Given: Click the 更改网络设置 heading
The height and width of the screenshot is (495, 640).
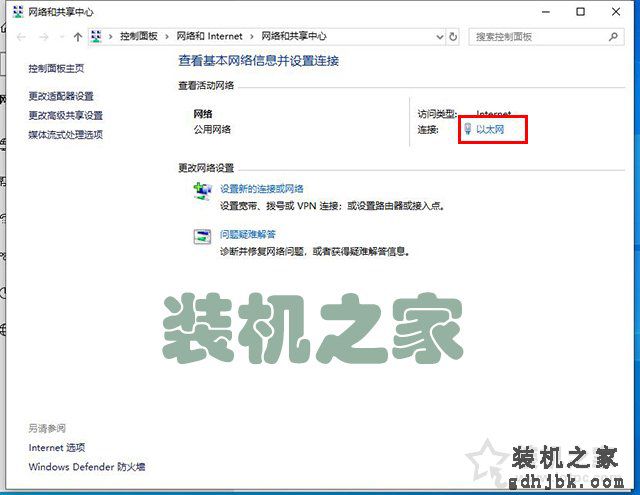Looking at the screenshot, I should point(206,168).
